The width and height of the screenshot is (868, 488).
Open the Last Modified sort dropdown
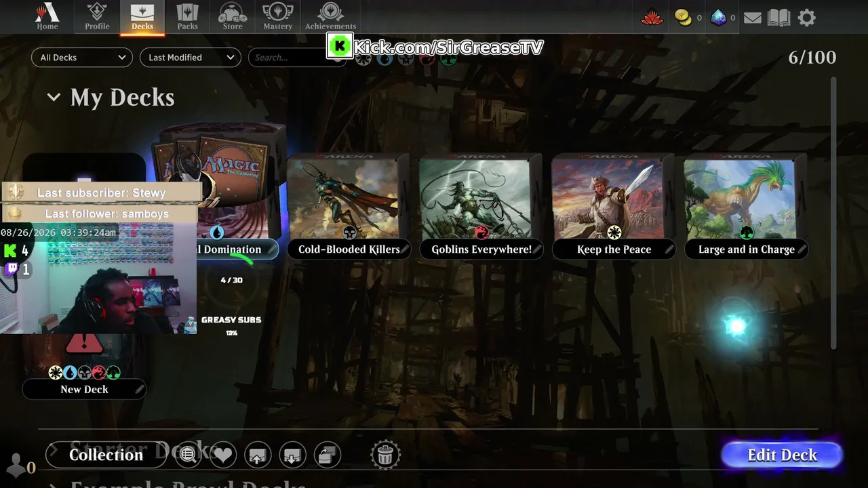(x=191, y=58)
